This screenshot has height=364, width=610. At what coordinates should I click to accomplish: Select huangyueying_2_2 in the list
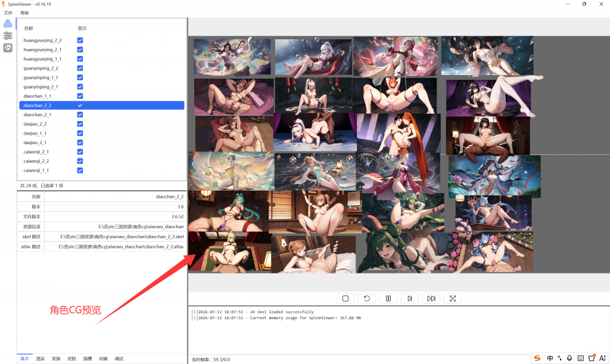coord(101,40)
